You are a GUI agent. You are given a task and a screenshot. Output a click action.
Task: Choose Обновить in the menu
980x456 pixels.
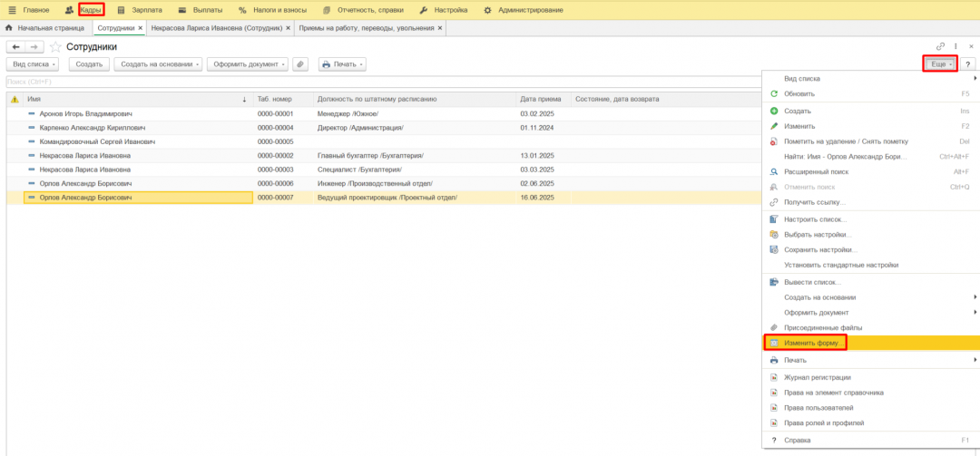(x=871, y=93)
